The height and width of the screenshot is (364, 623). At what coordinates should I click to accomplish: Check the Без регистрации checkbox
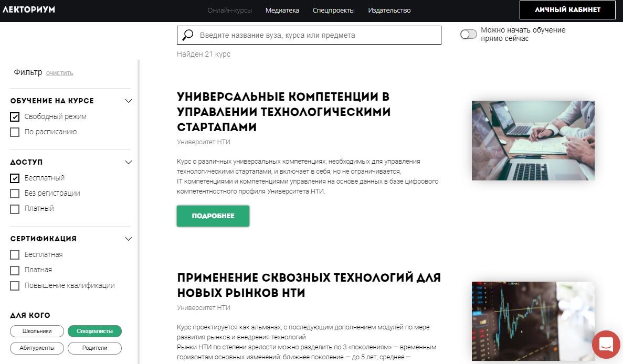pos(15,194)
